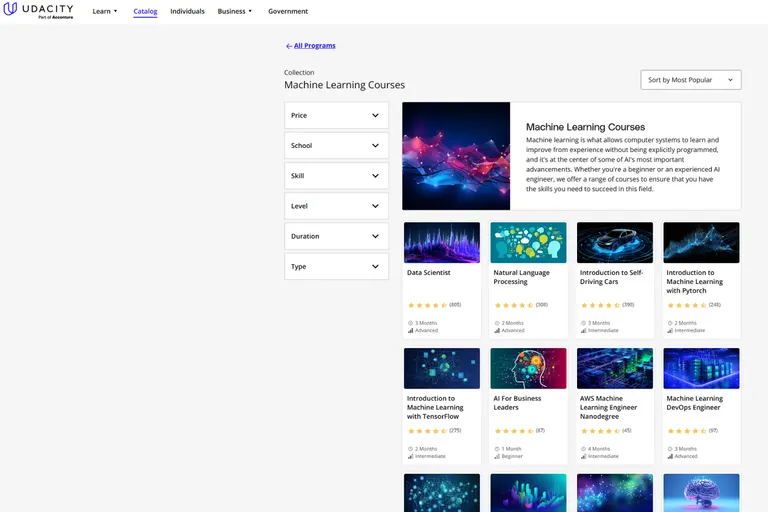Open the glowing network thumbnail in bottom row
This screenshot has height=512, width=768.
[x=442, y=493]
